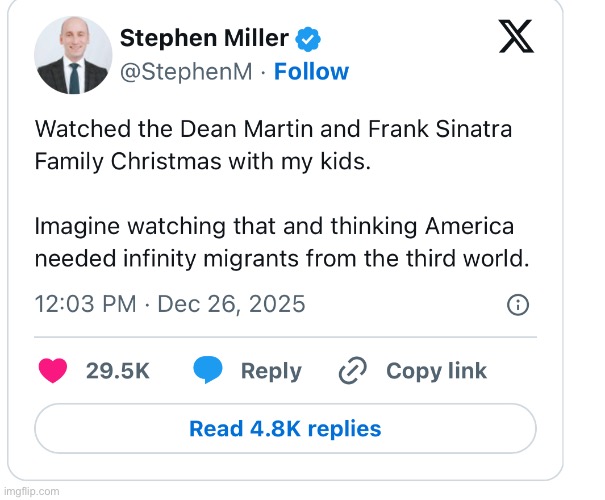Click the Stephen Miller display name
The image size is (605, 500).
[204, 39]
